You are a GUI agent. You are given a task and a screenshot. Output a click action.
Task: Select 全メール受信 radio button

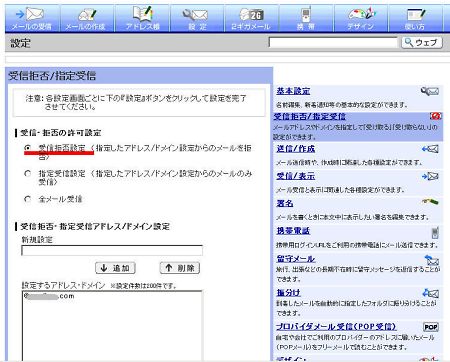coord(28,199)
